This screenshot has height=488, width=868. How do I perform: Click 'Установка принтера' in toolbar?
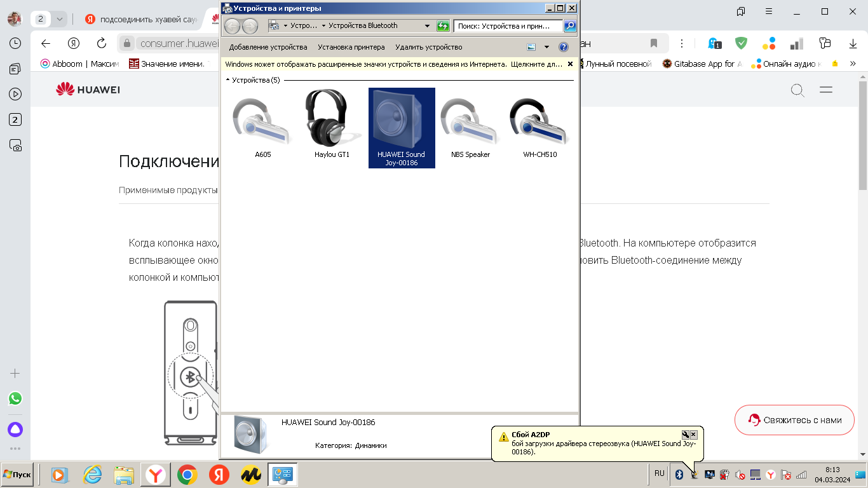pyautogui.click(x=351, y=47)
